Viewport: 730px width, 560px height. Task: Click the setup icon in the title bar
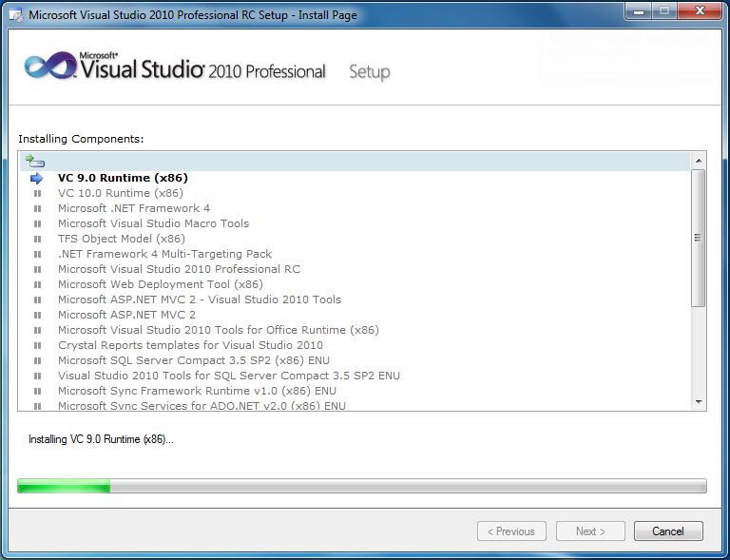(x=16, y=15)
